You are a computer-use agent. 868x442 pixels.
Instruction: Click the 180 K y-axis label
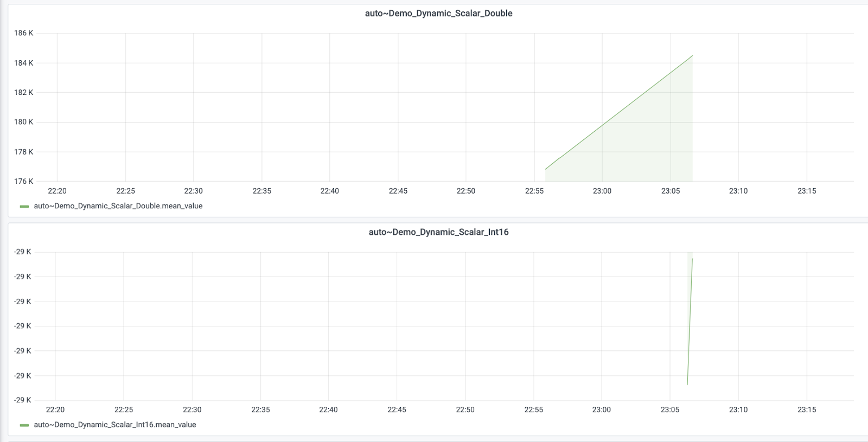click(x=23, y=122)
